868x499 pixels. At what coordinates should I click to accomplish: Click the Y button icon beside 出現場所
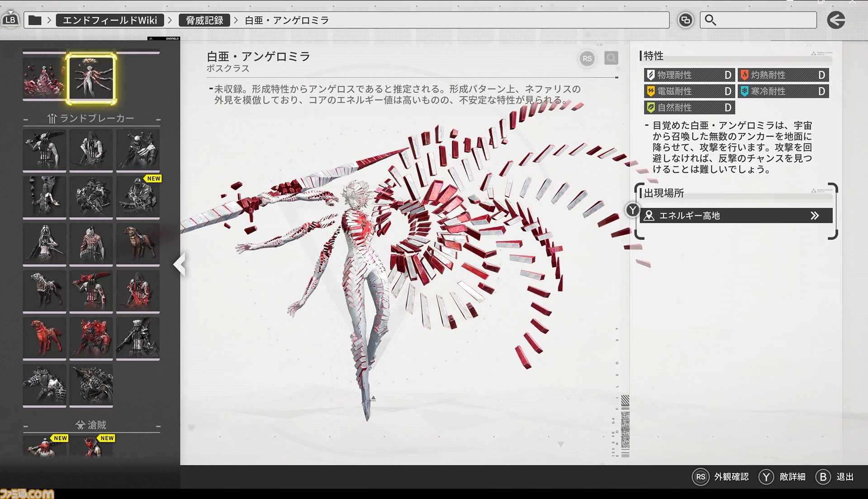632,210
